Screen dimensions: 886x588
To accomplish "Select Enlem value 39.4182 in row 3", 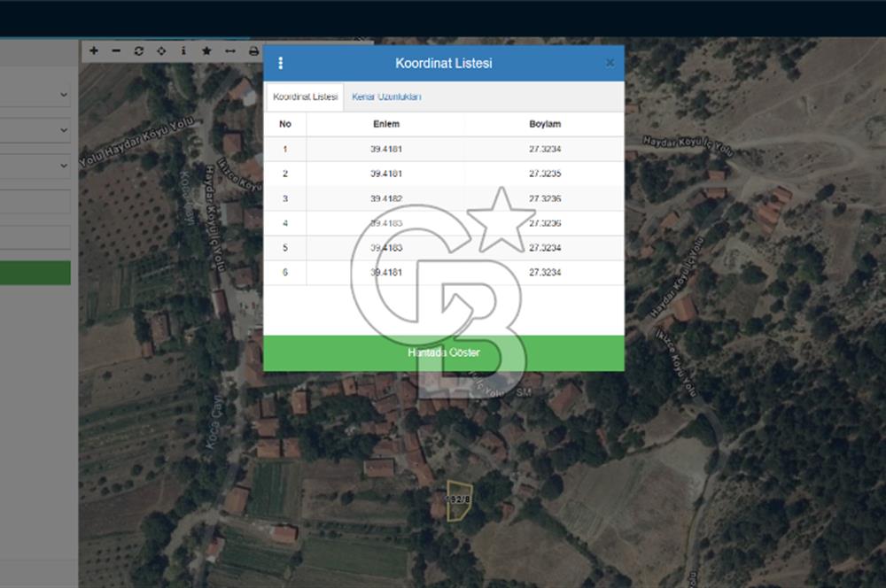I will click(386, 198).
